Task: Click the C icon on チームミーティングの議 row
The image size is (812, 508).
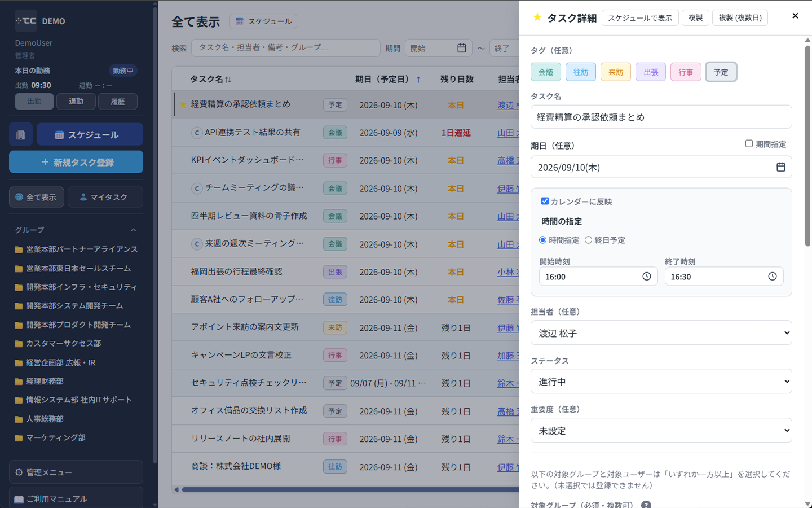Action: tap(197, 189)
